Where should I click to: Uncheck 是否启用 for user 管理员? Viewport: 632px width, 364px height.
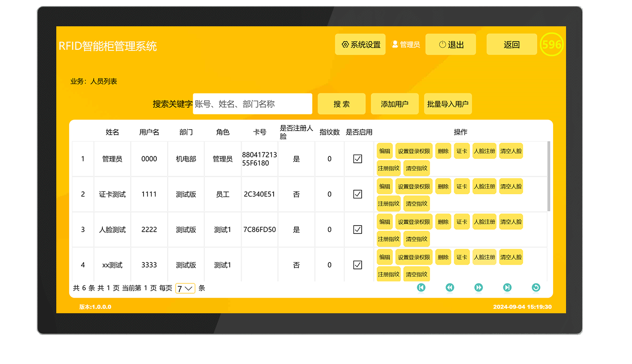(x=358, y=159)
